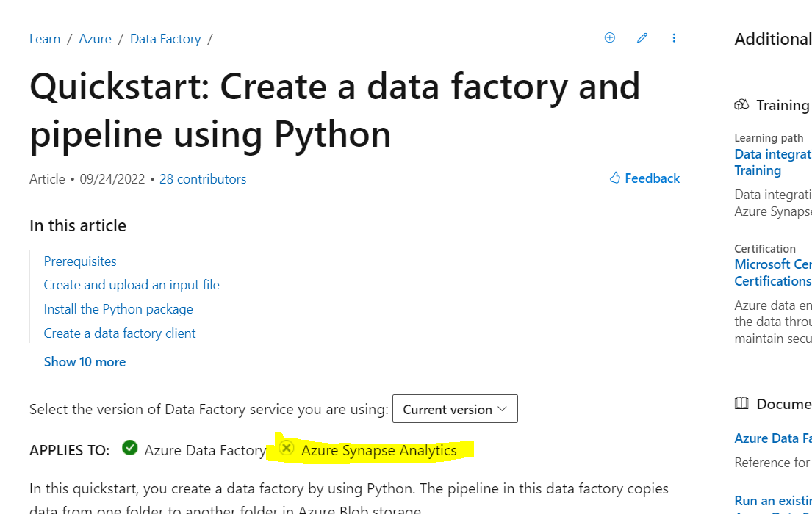The image size is (812, 514).
Task: Jump to Create a data factory client
Action: coord(120,333)
